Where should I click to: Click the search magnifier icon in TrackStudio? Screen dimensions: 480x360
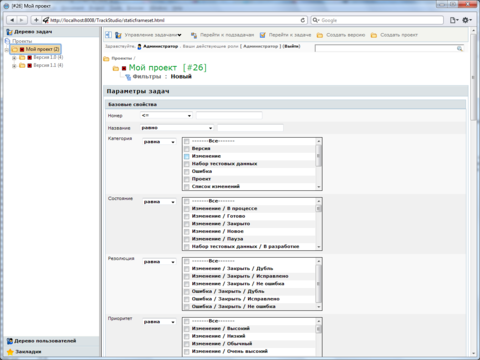pos(460,49)
